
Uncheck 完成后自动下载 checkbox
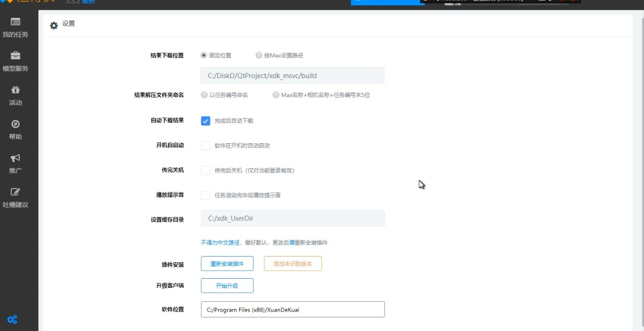[x=206, y=121]
